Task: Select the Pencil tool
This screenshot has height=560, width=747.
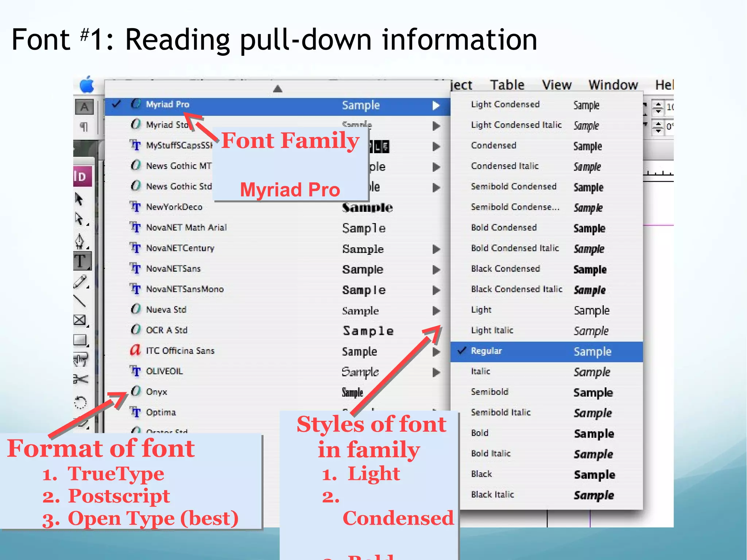Action: click(80, 282)
